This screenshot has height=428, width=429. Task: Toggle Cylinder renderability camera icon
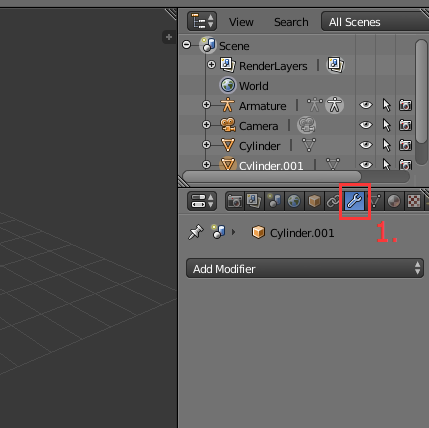(405, 145)
